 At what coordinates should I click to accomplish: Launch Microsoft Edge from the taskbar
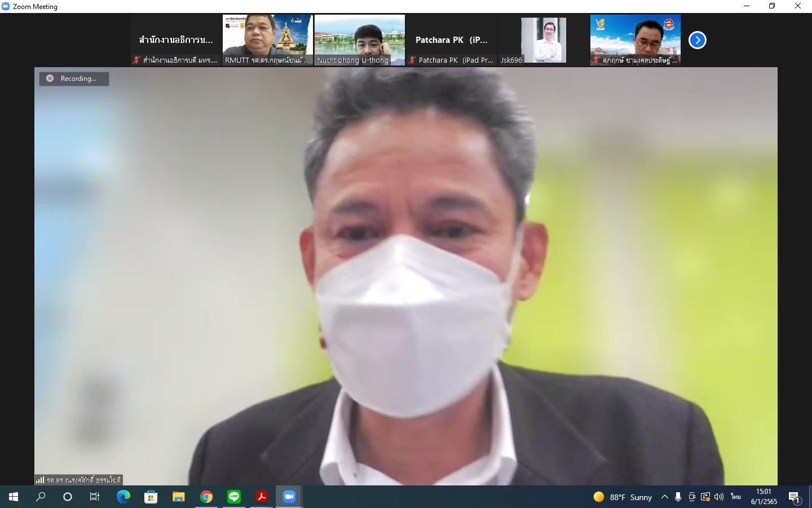123,497
